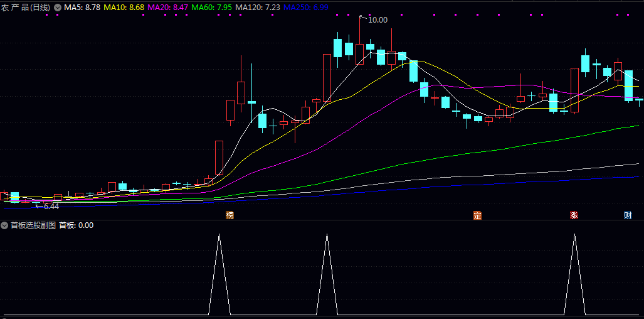
Task: Click the 榜 event marker icon
Action: click(x=230, y=215)
